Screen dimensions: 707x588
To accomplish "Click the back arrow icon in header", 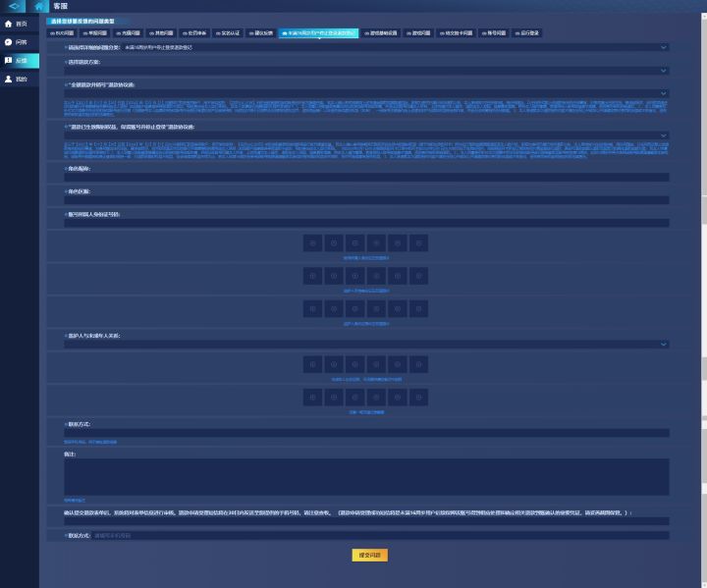I will coord(14,6).
